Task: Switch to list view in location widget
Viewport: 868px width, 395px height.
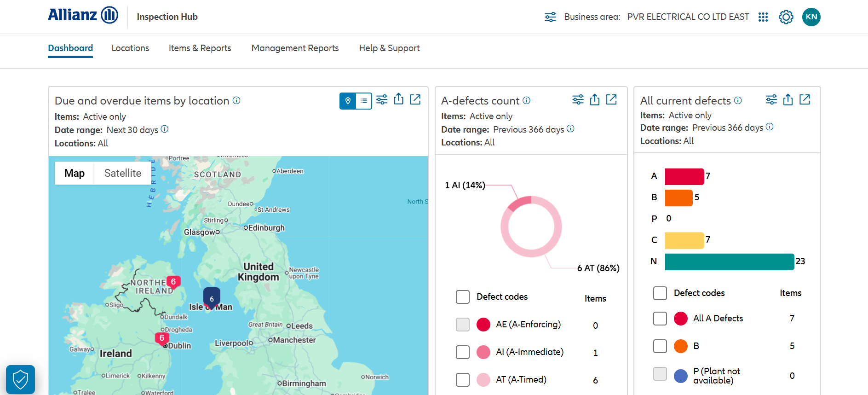Action: click(363, 101)
